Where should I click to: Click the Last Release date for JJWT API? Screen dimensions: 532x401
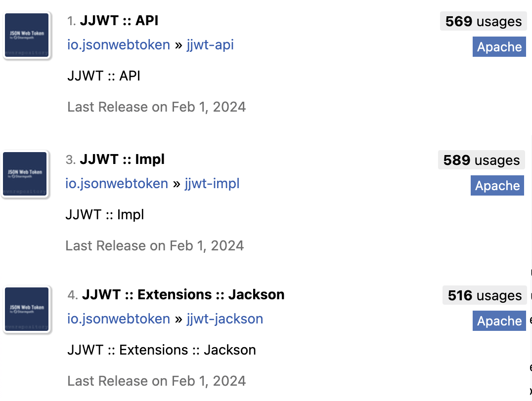coord(157,107)
